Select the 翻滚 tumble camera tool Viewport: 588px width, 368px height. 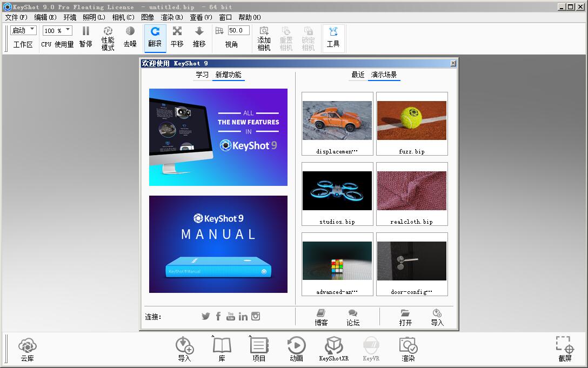click(155, 37)
